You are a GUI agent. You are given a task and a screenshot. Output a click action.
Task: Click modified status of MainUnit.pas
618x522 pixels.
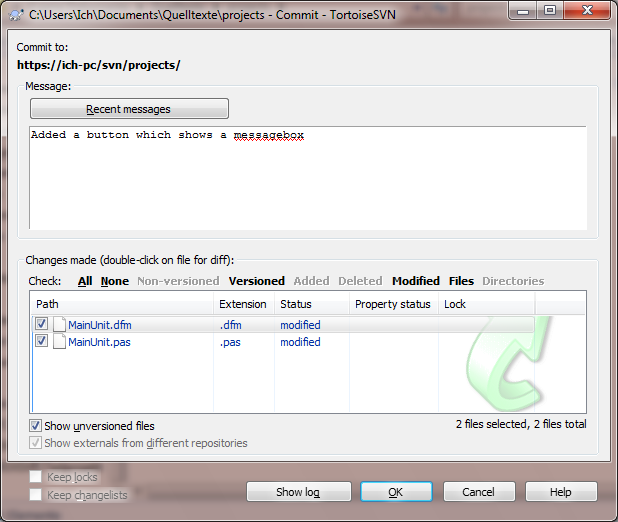click(x=300, y=342)
